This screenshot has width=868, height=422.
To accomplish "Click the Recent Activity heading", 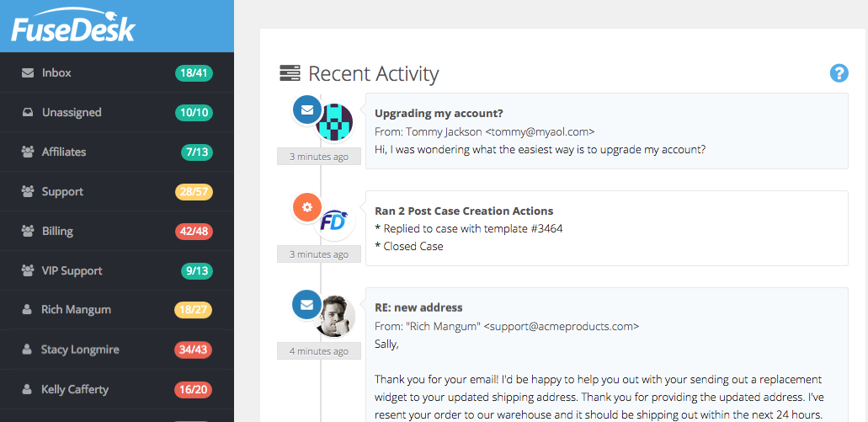I will tap(374, 73).
